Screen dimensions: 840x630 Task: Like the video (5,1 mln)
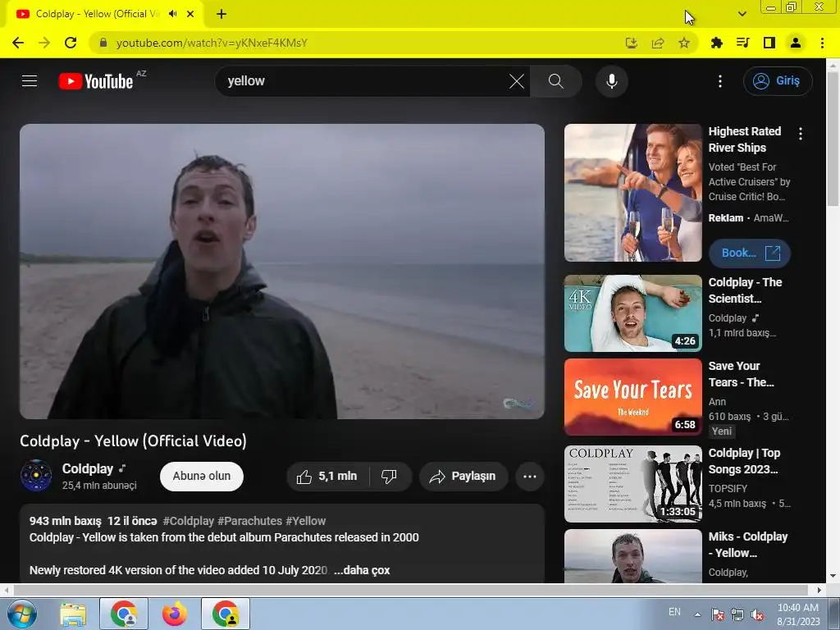327,477
